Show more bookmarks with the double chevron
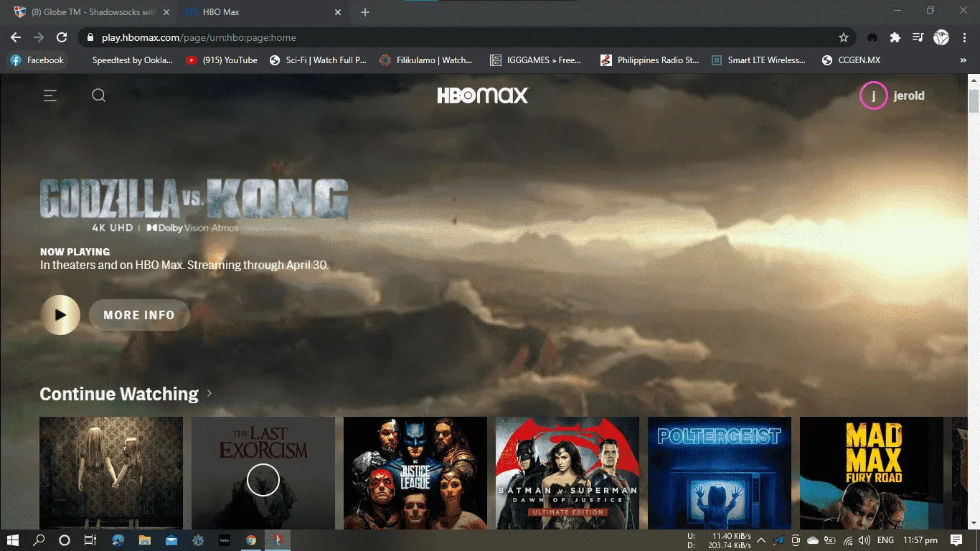 pos(963,60)
